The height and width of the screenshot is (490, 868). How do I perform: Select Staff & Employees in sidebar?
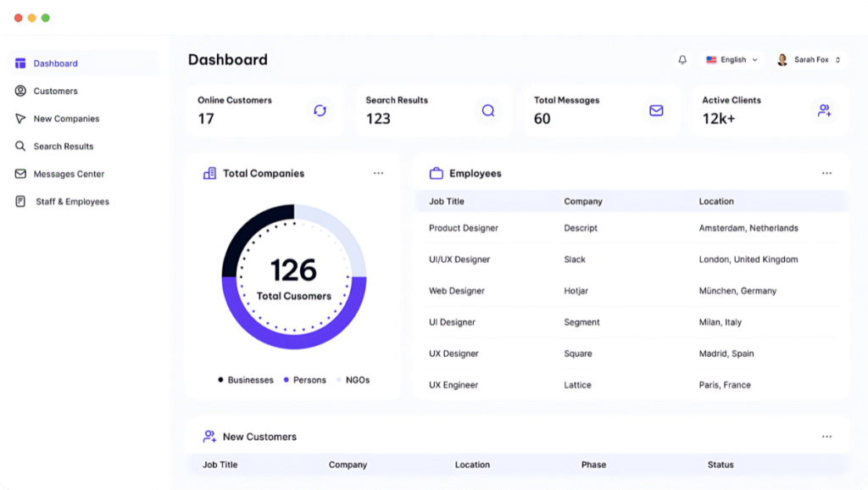[x=72, y=202]
